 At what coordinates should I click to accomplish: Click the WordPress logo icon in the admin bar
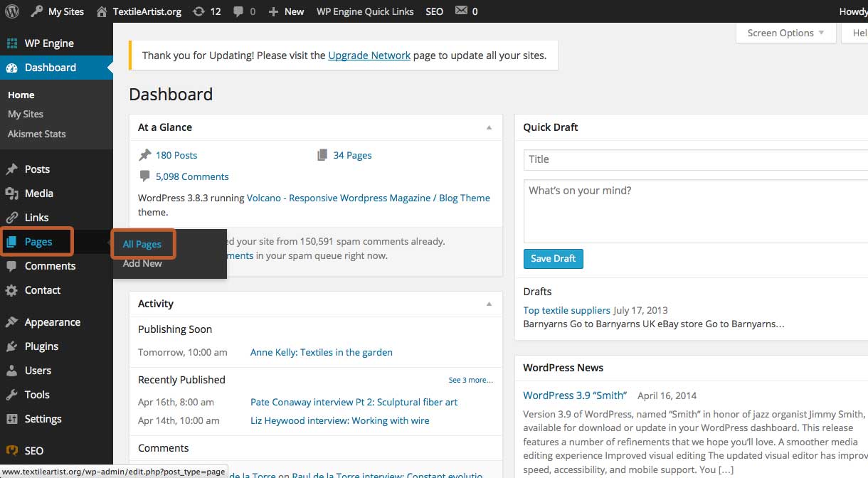(x=11, y=11)
